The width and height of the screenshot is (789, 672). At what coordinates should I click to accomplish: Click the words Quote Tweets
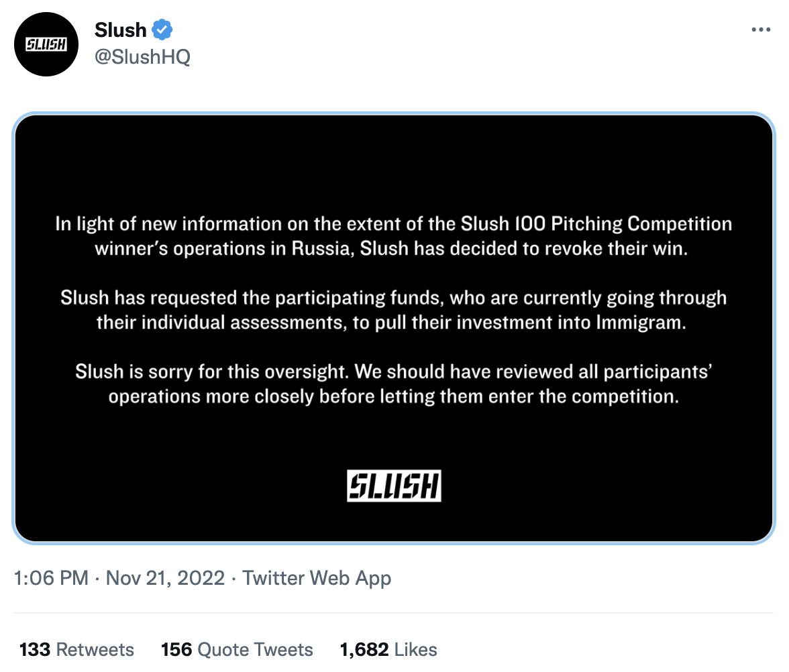tap(255, 649)
